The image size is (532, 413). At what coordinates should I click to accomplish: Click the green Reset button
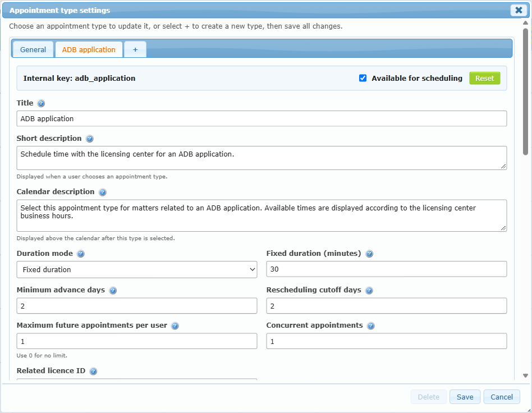pyautogui.click(x=484, y=79)
